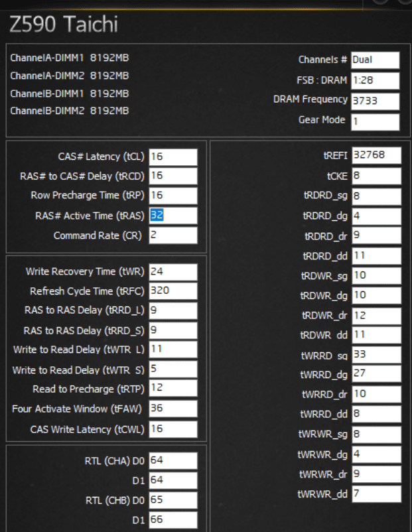Click the Channels # field showing Dual
This screenshot has width=412, height=532.
point(375,60)
